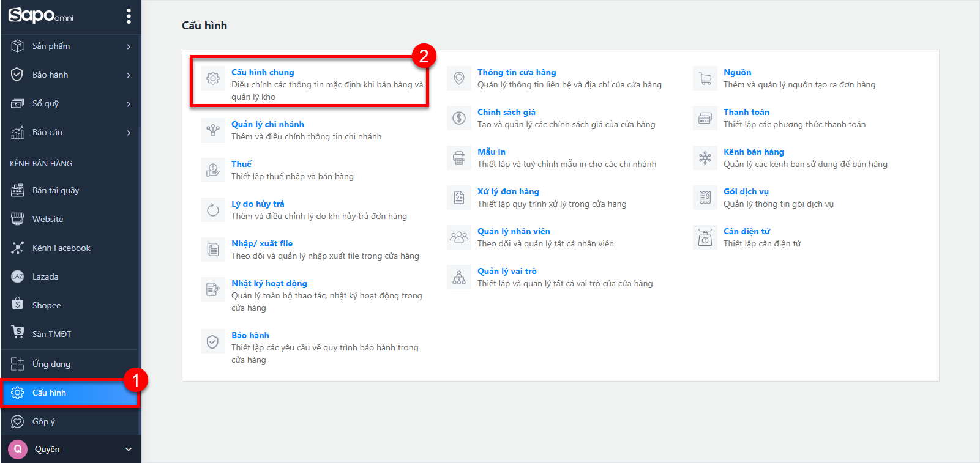980x463 pixels.
Task: Click 'Thêm và quản lý nguồn tạo ra đơn hàng'
Action: click(799, 84)
